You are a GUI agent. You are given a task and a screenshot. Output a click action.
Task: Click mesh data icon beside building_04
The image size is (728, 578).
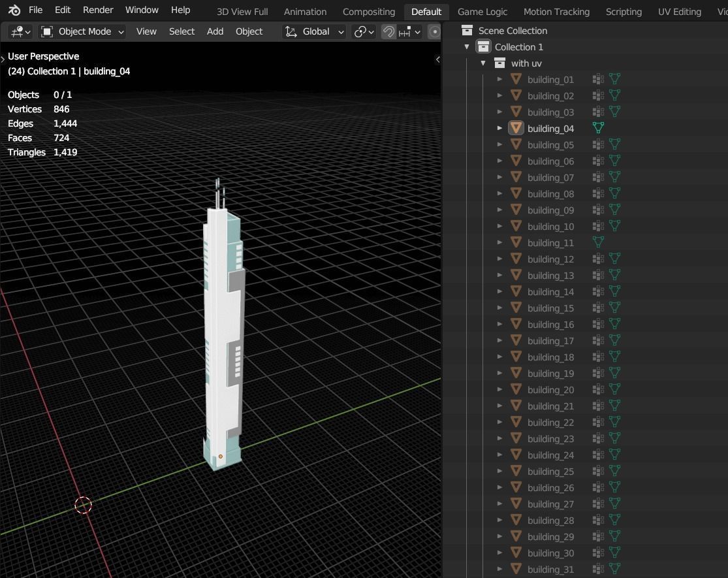point(599,127)
